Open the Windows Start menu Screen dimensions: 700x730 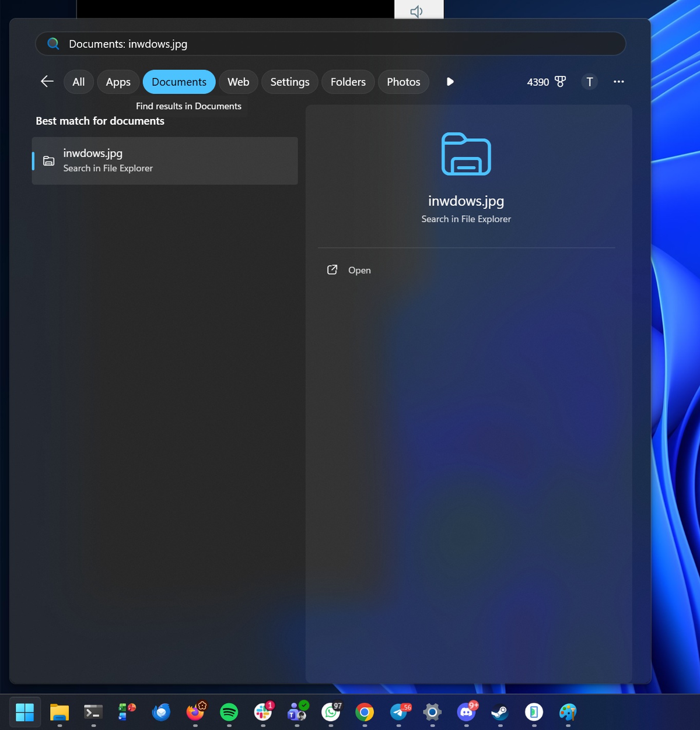[x=25, y=712]
